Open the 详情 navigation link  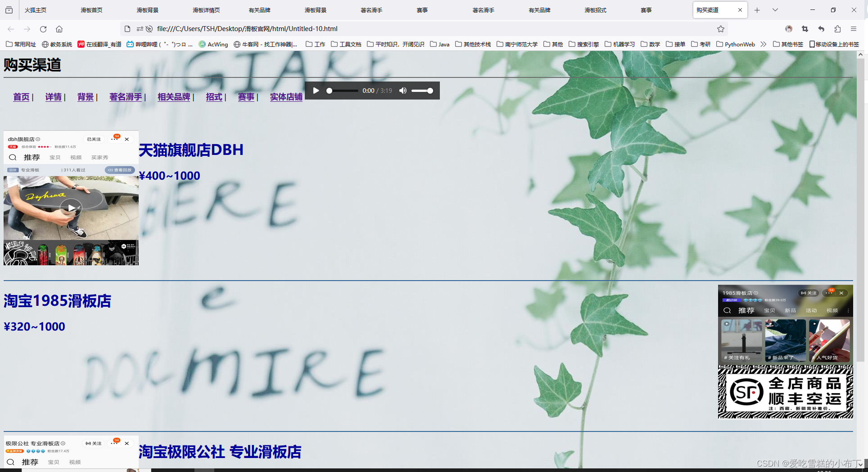click(x=53, y=97)
